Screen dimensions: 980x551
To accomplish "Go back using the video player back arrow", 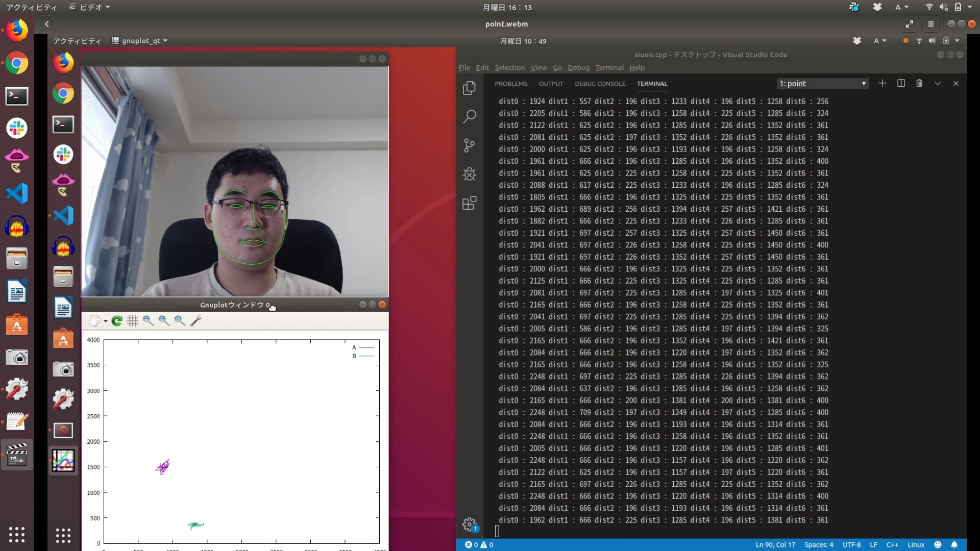I will tap(46, 24).
